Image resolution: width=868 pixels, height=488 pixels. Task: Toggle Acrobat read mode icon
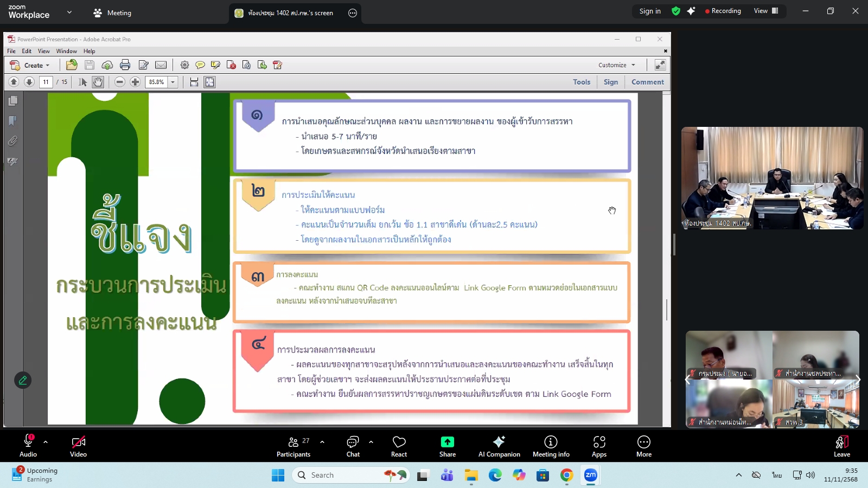tap(660, 65)
